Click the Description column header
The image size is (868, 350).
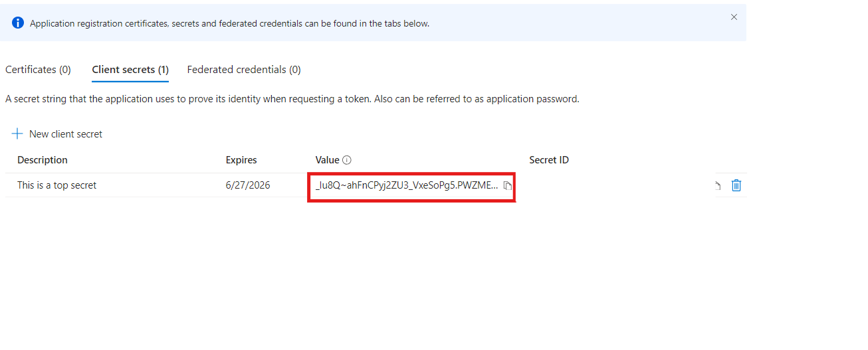pos(43,160)
